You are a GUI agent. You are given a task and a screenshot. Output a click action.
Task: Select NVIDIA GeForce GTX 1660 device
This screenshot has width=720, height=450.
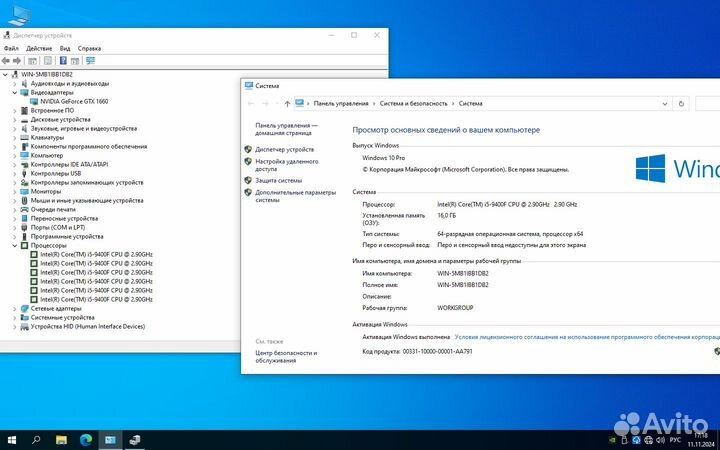(74, 101)
